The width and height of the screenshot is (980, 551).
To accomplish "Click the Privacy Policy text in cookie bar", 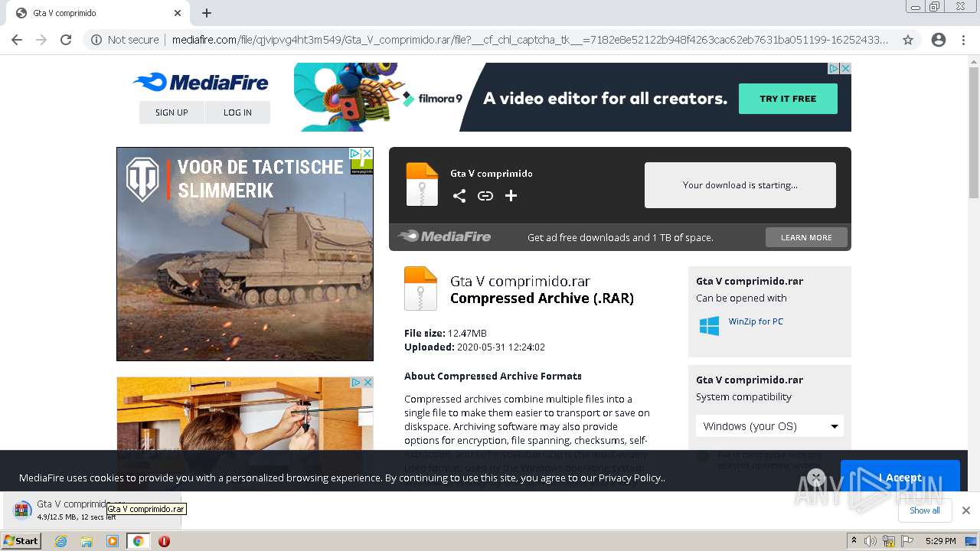I will coord(630,478).
